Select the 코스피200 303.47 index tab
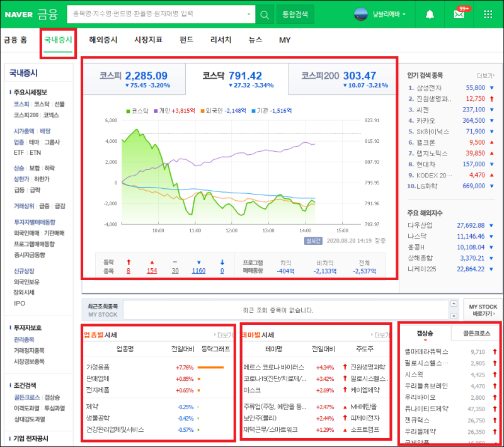The height and width of the screenshot is (447, 504). coord(342,79)
